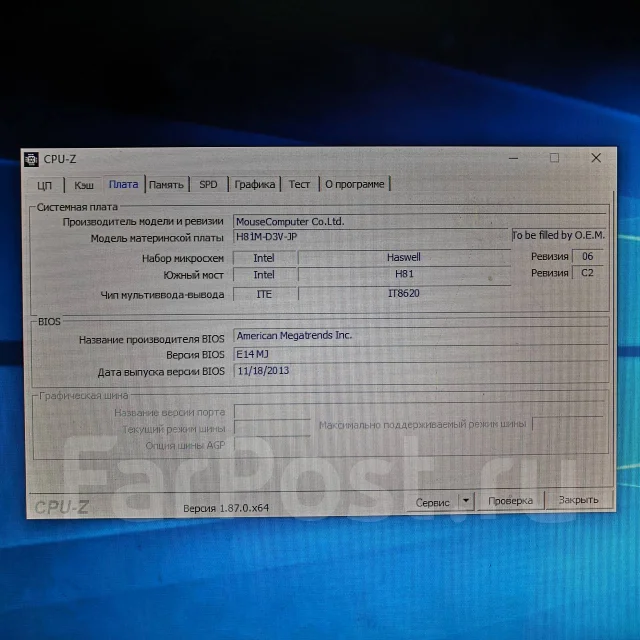Close the CPU-Z window

point(596,158)
